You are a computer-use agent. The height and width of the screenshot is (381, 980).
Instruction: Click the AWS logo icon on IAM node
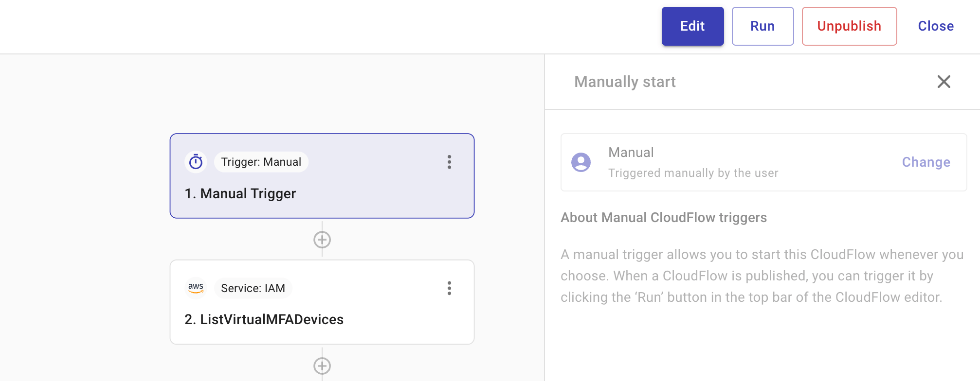[x=196, y=288]
